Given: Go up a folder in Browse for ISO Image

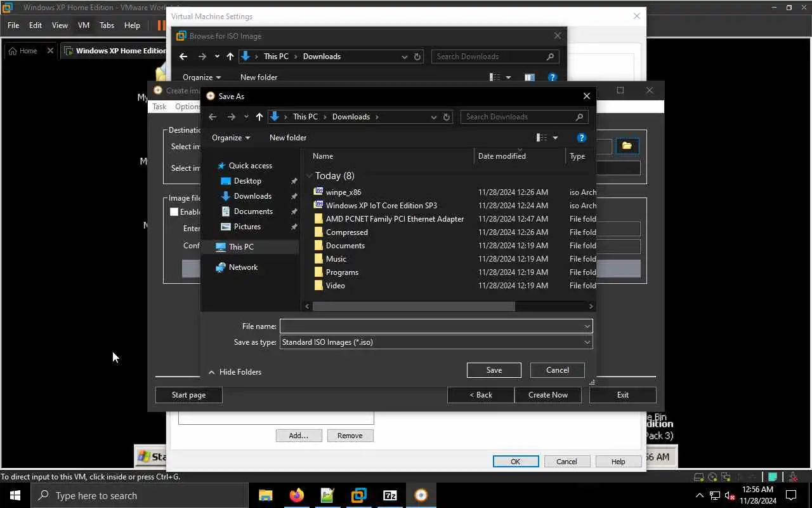Looking at the screenshot, I should click(230, 57).
